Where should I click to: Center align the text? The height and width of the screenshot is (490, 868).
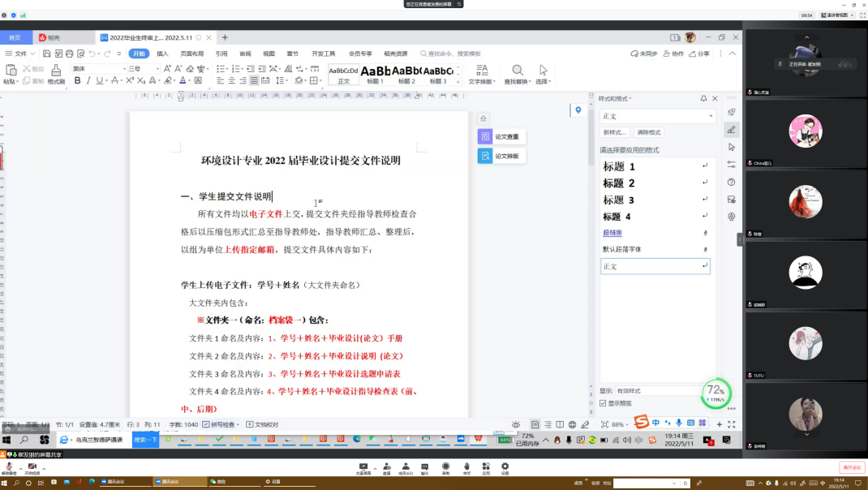pyautogui.click(x=231, y=81)
